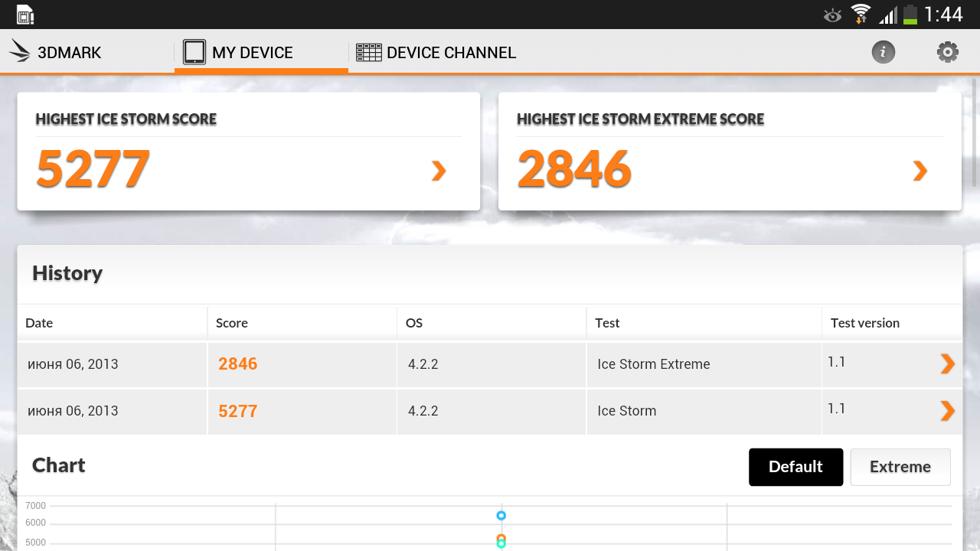Open details arrow for Highest Ice Storm score
This screenshot has width=980, height=551.
[x=439, y=171]
